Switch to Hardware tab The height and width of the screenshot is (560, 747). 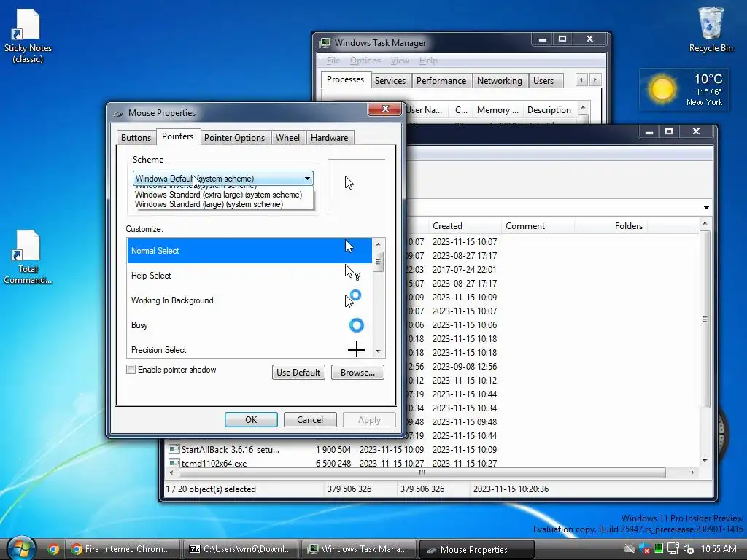click(x=329, y=138)
